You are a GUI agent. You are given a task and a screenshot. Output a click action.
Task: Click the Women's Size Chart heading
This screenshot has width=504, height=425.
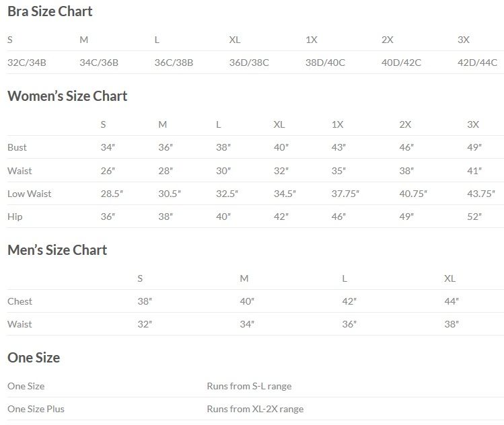click(67, 96)
